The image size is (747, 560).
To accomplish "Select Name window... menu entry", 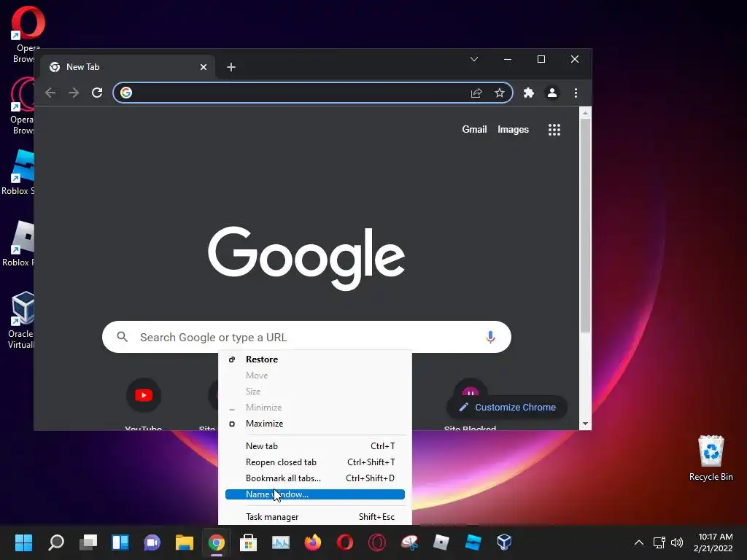I will [315, 494].
